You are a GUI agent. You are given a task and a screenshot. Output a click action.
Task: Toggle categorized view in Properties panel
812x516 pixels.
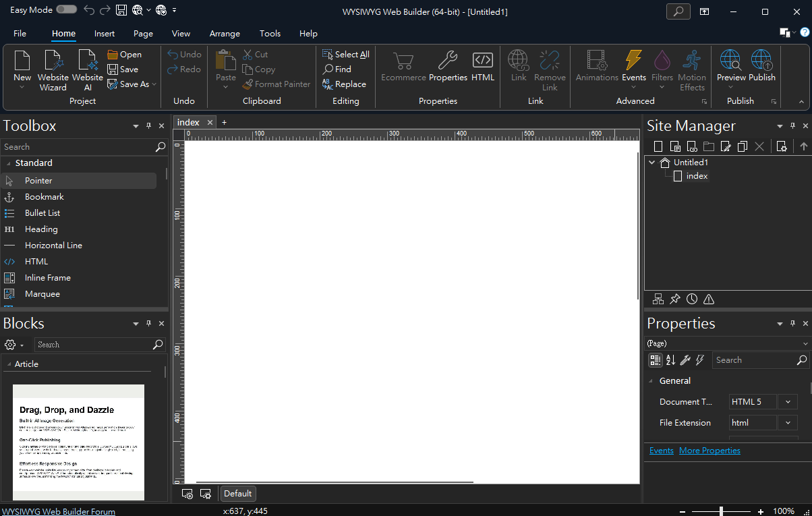pyautogui.click(x=655, y=360)
